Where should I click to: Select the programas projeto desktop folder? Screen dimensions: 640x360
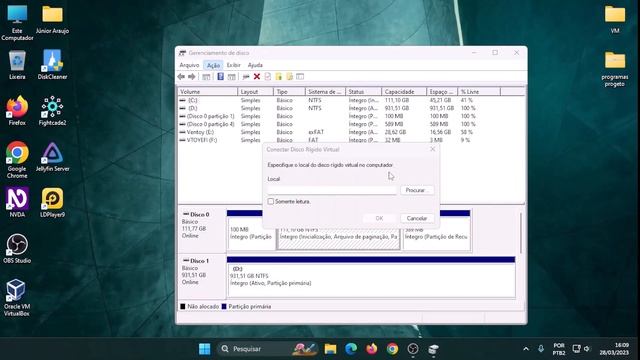tap(615, 69)
